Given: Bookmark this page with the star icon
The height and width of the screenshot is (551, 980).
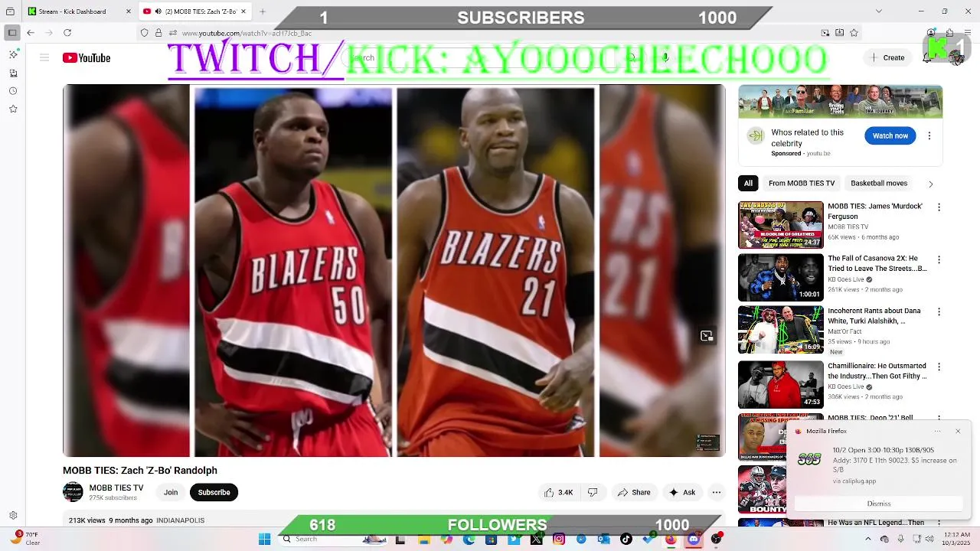Looking at the screenshot, I should [x=854, y=33].
